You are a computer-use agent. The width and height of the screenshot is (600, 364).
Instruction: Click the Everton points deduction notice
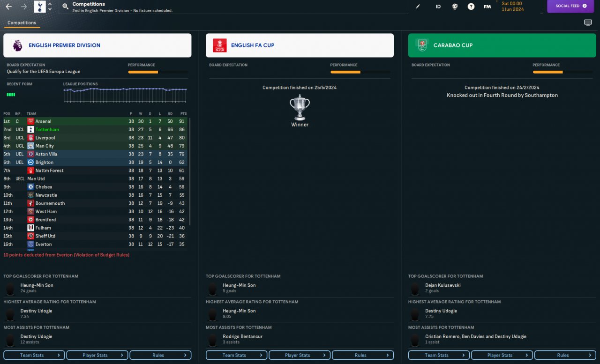click(66, 255)
